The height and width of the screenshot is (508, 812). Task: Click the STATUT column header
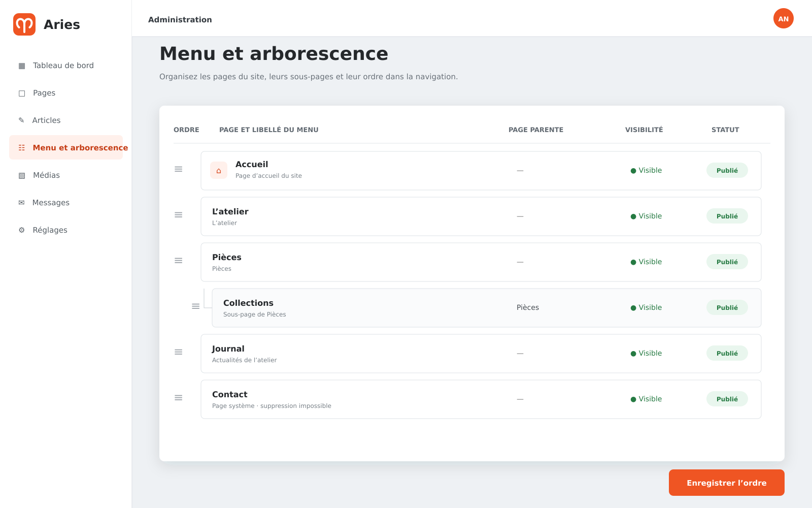point(725,130)
